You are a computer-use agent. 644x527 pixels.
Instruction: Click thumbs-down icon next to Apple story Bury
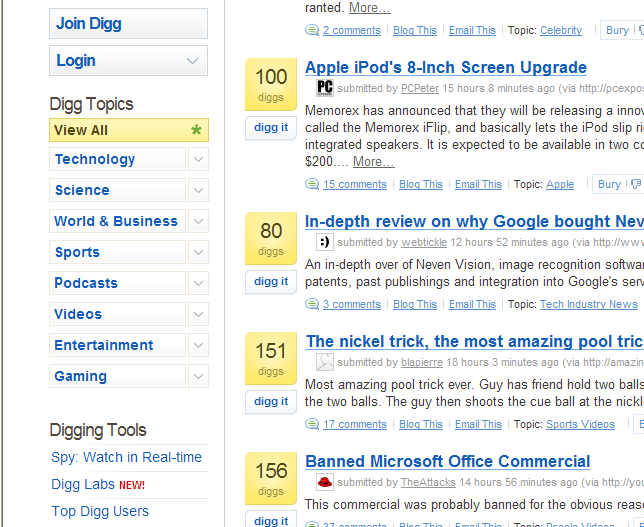point(636,184)
